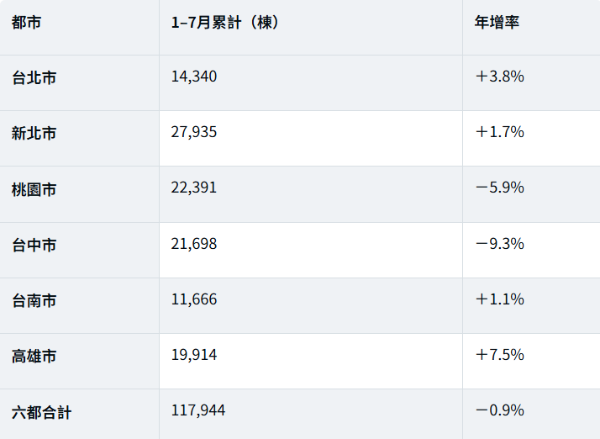The height and width of the screenshot is (439, 600).
Task: Click the 台中市 row label
Action: click(34, 245)
